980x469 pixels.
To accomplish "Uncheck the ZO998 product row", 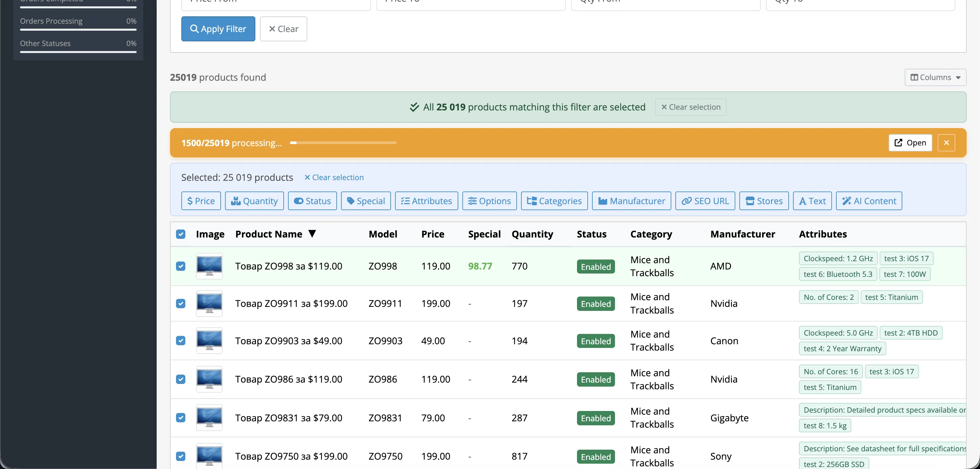I will (181, 266).
